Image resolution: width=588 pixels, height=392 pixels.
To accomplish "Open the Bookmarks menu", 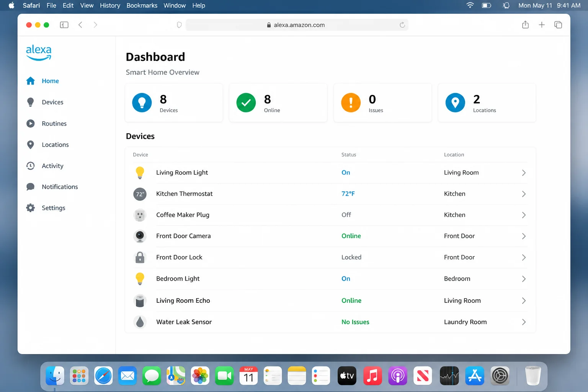I will point(142,5).
